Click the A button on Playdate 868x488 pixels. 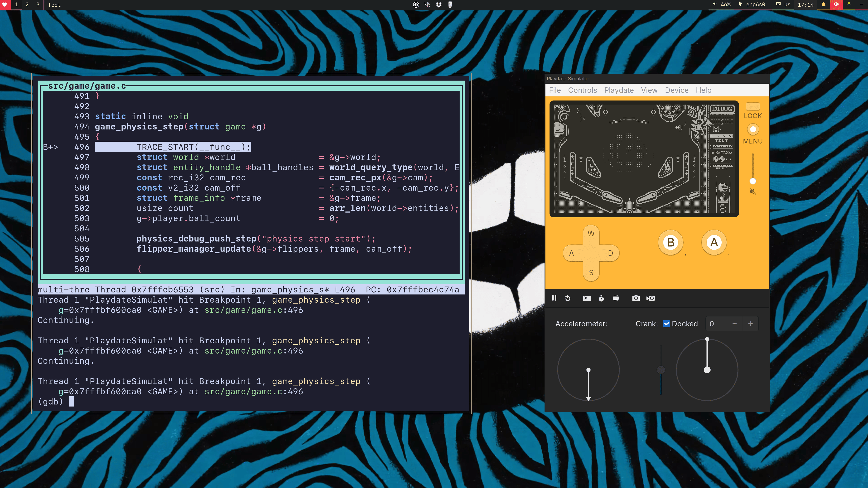714,242
